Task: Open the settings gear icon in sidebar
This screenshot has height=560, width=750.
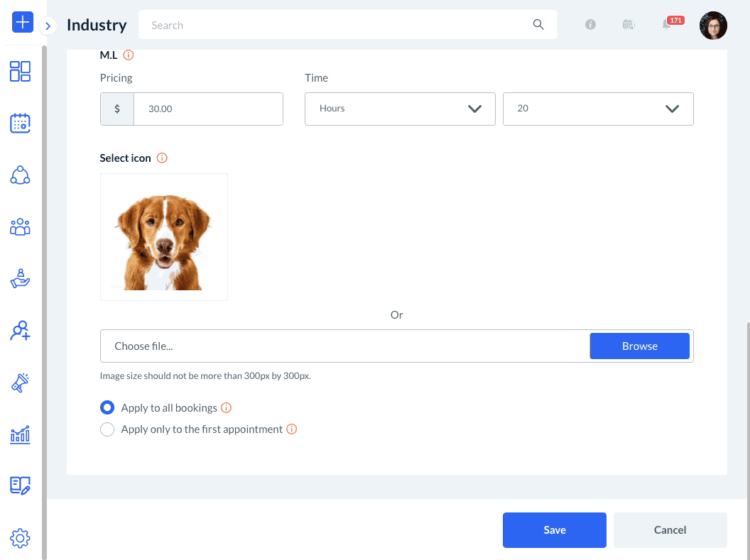Action: pyautogui.click(x=20, y=539)
